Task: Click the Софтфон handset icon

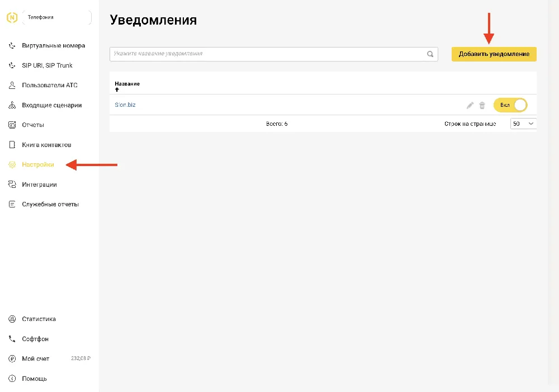Action: (12, 339)
